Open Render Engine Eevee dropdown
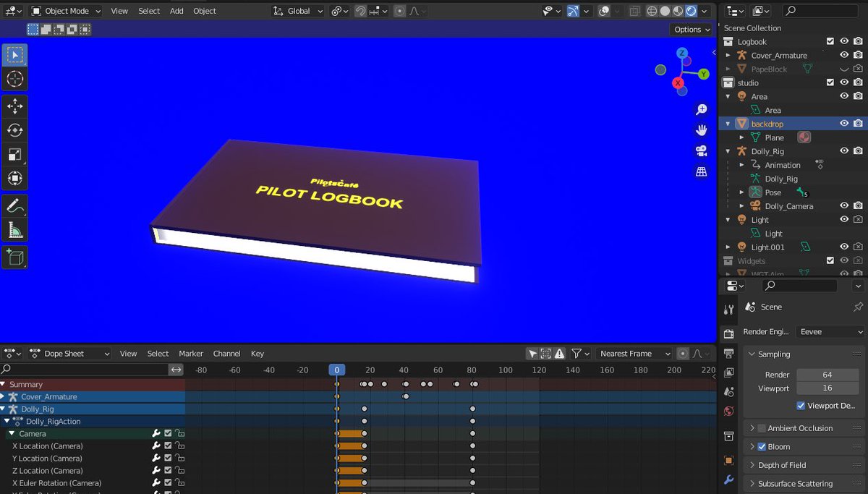This screenshot has width=868, height=494. coord(830,331)
